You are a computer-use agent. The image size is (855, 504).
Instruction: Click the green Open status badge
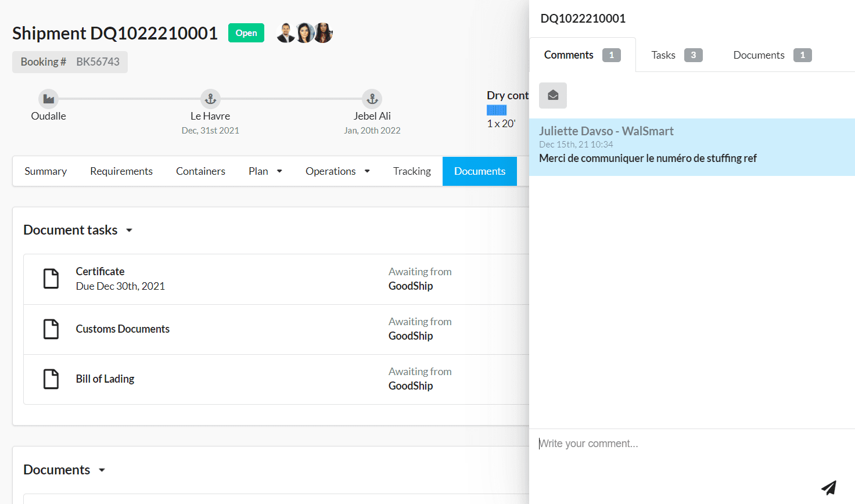point(246,33)
